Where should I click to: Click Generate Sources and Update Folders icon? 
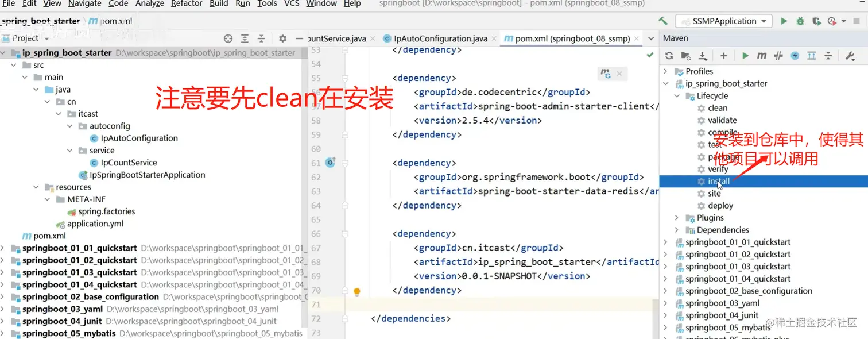point(685,56)
